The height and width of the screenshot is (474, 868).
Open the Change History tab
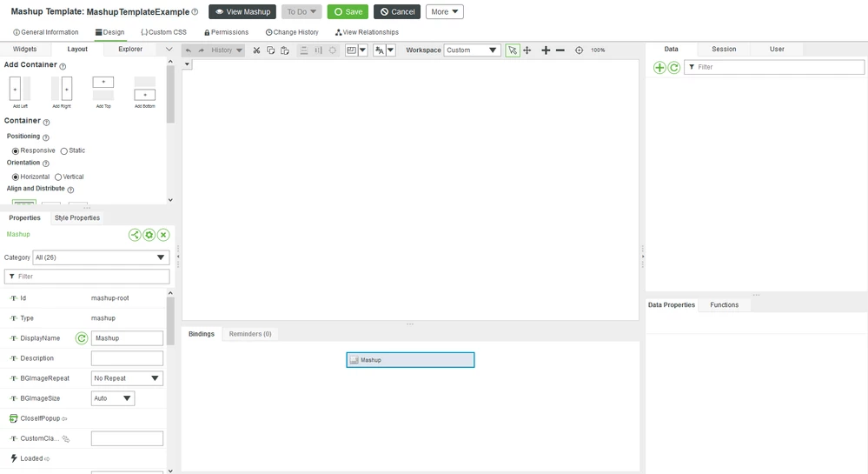[x=292, y=32]
